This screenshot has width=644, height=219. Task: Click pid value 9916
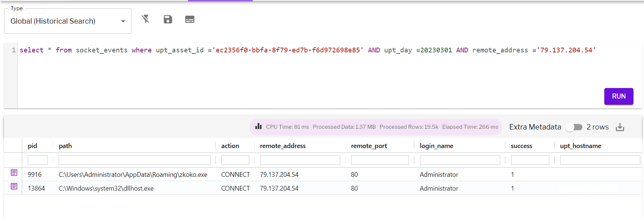coord(35,175)
